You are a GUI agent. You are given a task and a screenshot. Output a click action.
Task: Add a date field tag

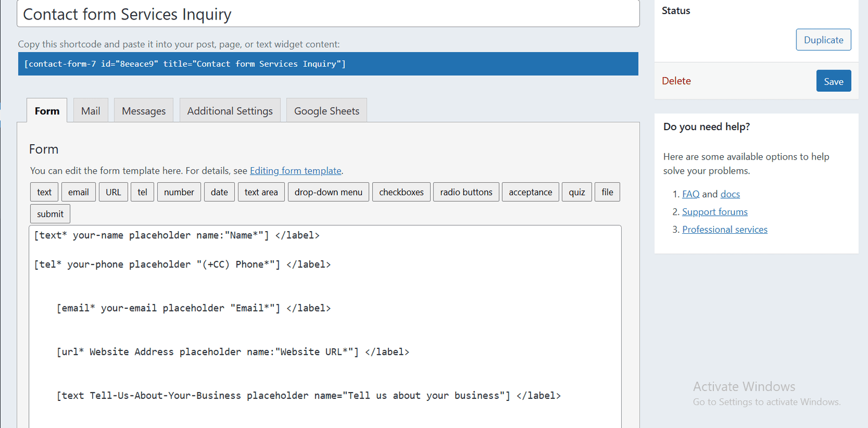tap(219, 192)
